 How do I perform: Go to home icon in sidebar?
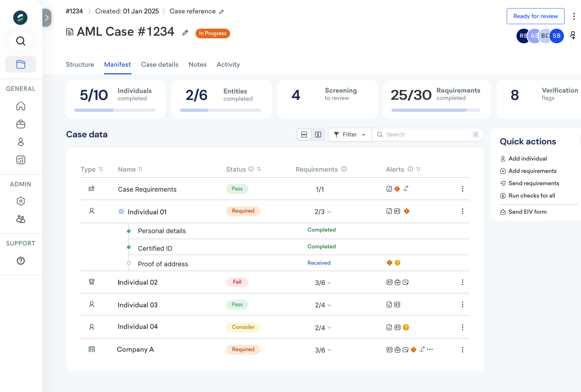pyautogui.click(x=21, y=106)
